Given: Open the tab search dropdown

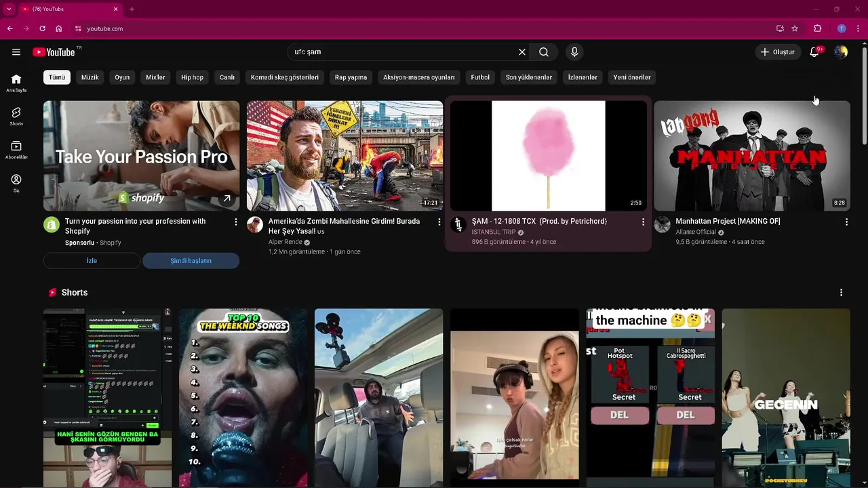Looking at the screenshot, I should [x=9, y=9].
